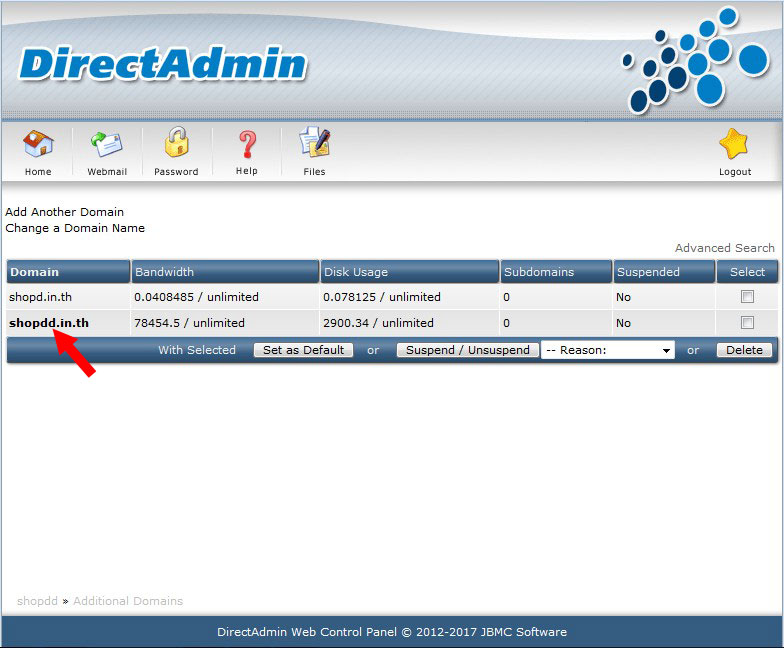Tick the checkbox for shopdd.in.th

click(746, 323)
